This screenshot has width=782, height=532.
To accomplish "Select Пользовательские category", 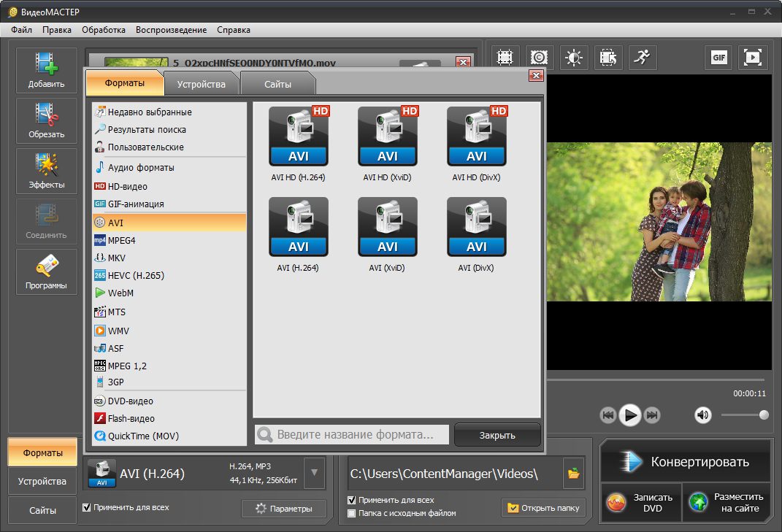I will coord(169,147).
